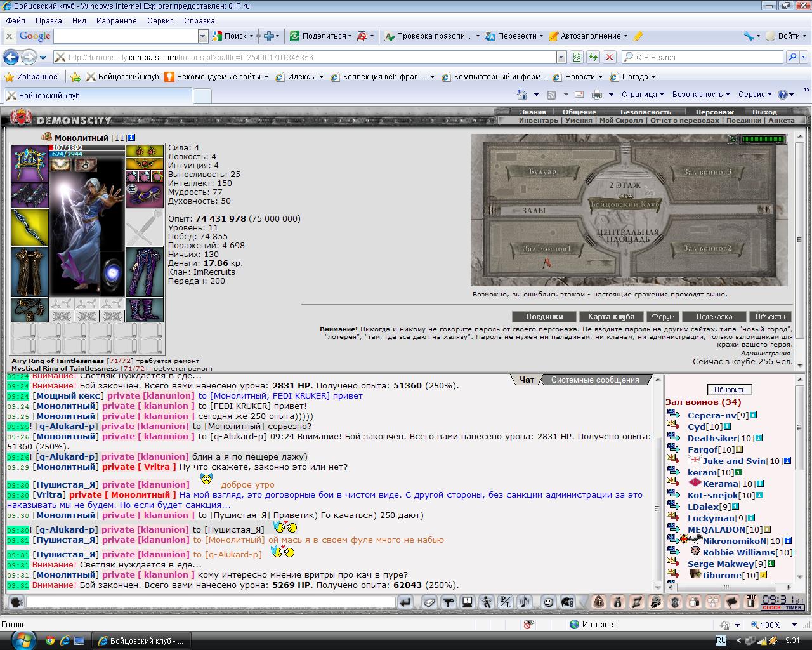Click the eraser icon to clear chat
Image resolution: width=812 pixels, height=650 pixels.
[x=429, y=602]
